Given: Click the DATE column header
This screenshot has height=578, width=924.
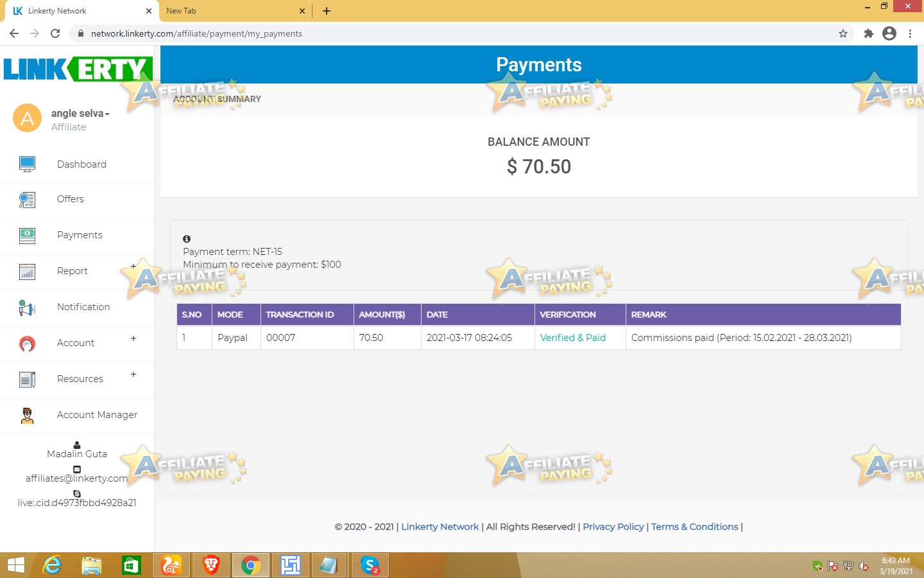Looking at the screenshot, I should 478,315.
